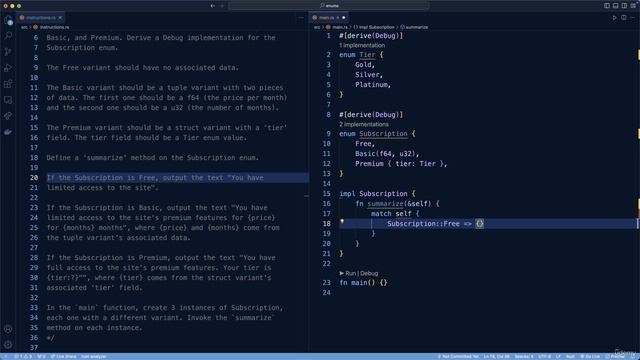Click the Rust language mode indicator

pyautogui.click(x=570, y=356)
